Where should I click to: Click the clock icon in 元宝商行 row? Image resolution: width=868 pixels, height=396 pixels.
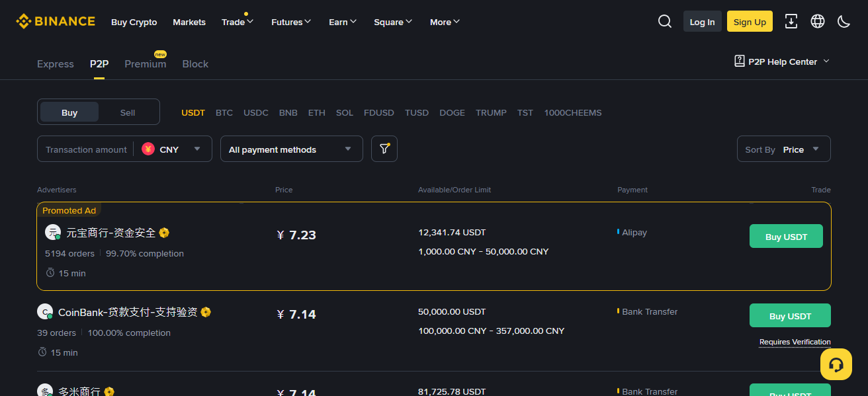click(x=50, y=273)
